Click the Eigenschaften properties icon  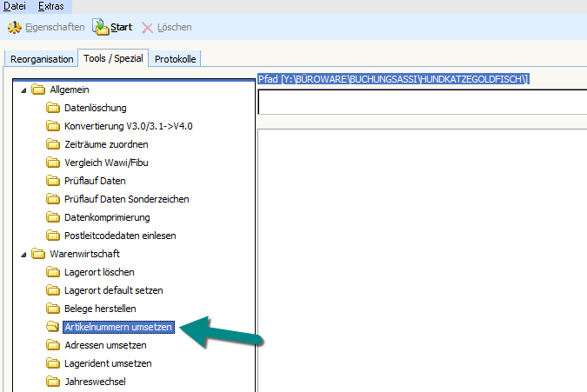point(14,27)
